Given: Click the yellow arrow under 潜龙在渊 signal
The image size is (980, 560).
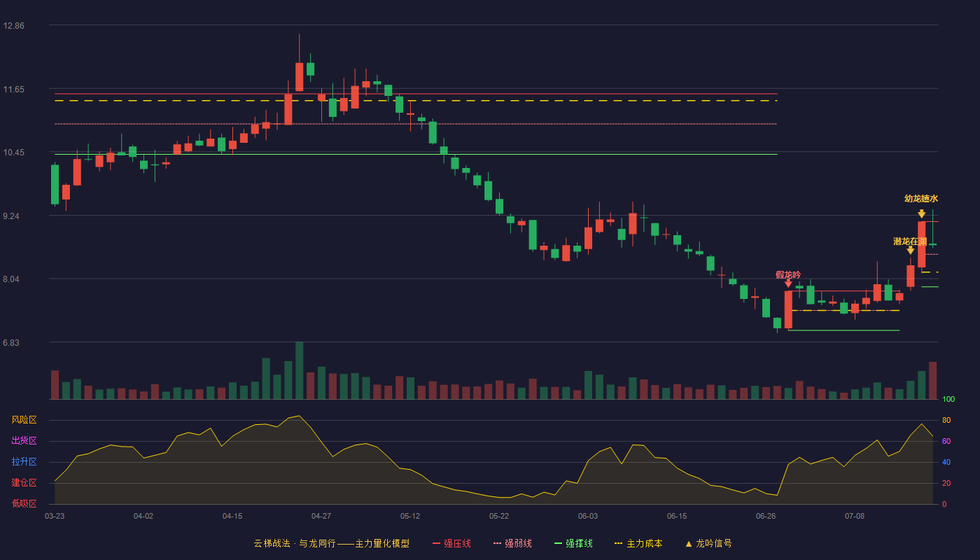Looking at the screenshot, I should (910, 250).
